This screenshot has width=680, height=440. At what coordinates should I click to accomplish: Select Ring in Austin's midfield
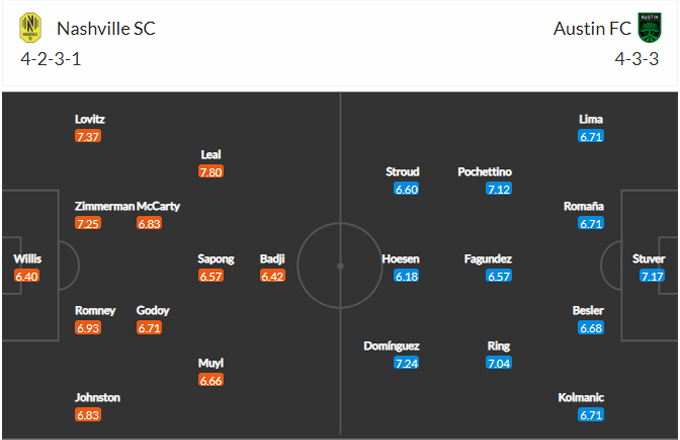click(499, 346)
